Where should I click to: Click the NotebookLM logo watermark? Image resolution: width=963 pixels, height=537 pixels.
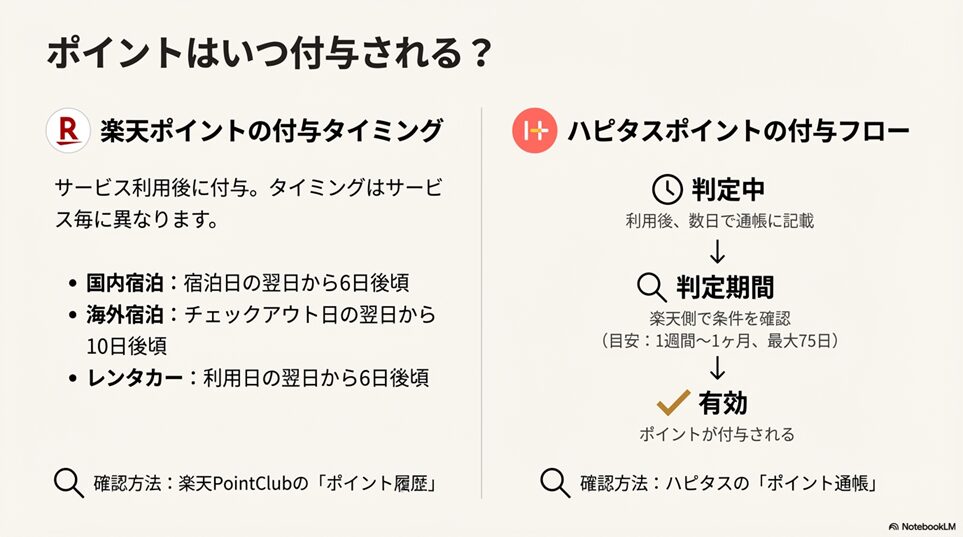919,525
